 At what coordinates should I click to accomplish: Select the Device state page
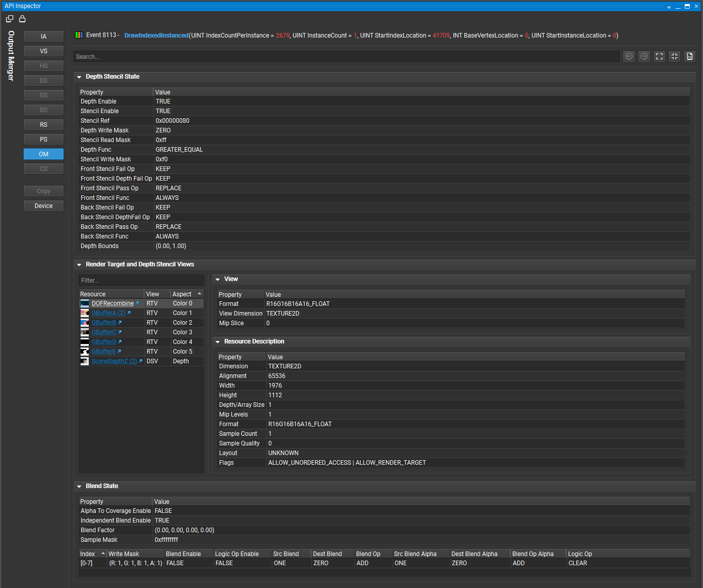point(43,205)
